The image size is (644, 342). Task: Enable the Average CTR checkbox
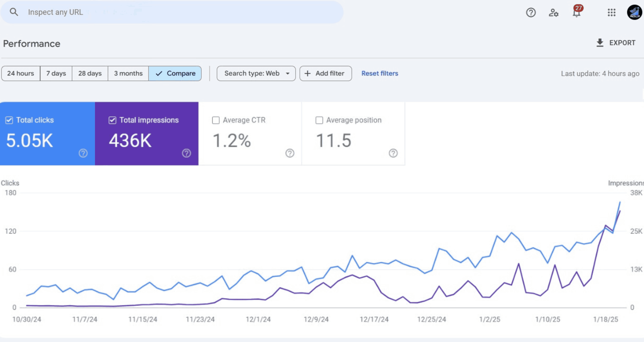(216, 120)
